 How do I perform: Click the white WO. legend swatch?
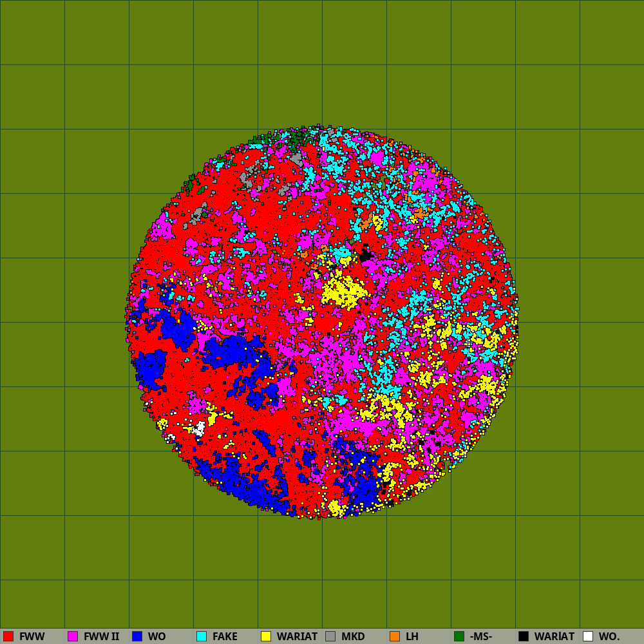pos(588,636)
